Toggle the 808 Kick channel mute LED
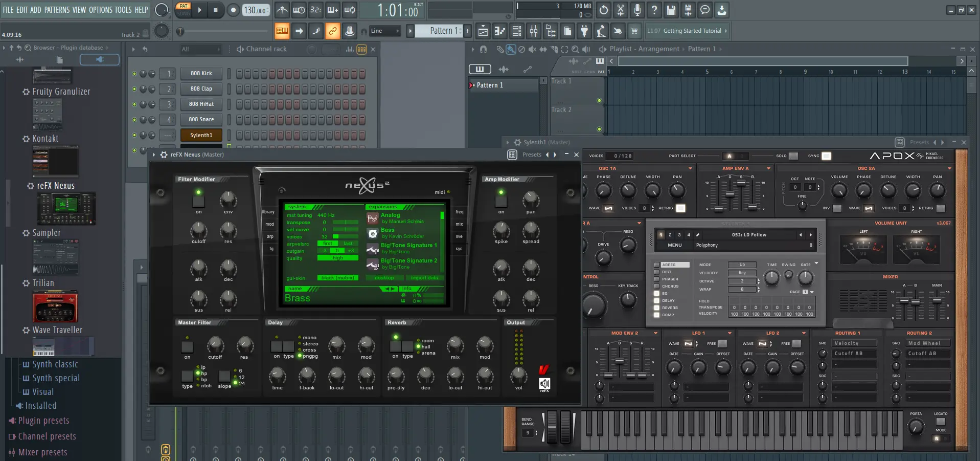The height and width of the screenshot is (461, 980). click(134, 74)
